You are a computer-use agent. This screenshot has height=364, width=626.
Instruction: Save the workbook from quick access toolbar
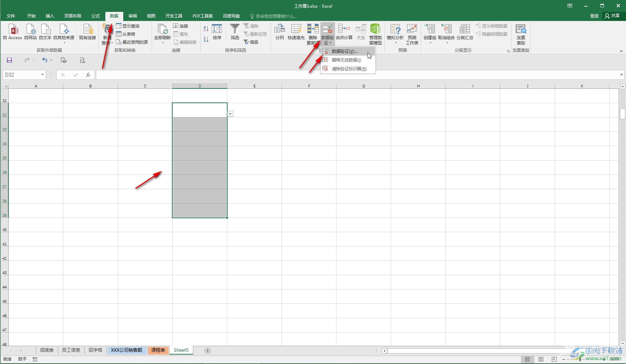[9, 60]
